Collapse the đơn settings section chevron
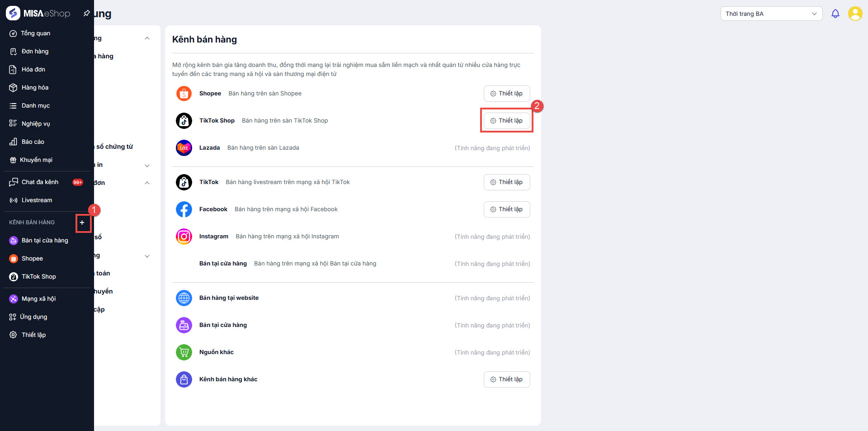Viewport: 868px width, 431px height. point(147,183)
